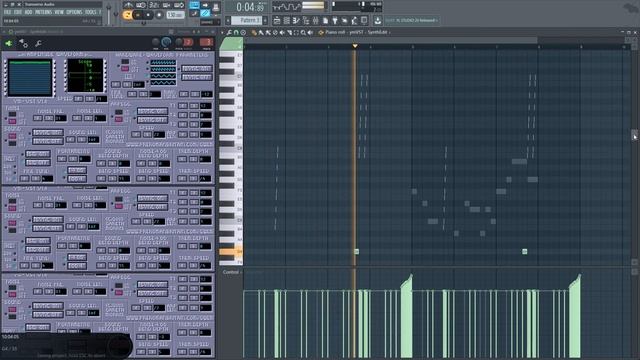
Task: Select the Mute tool in piano roll
Action: pyautogui.click(x=282, y=32)
